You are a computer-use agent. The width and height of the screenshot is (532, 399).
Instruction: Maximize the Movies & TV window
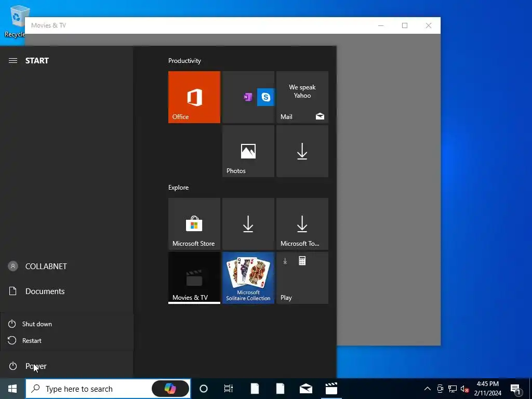click(405, 25)
